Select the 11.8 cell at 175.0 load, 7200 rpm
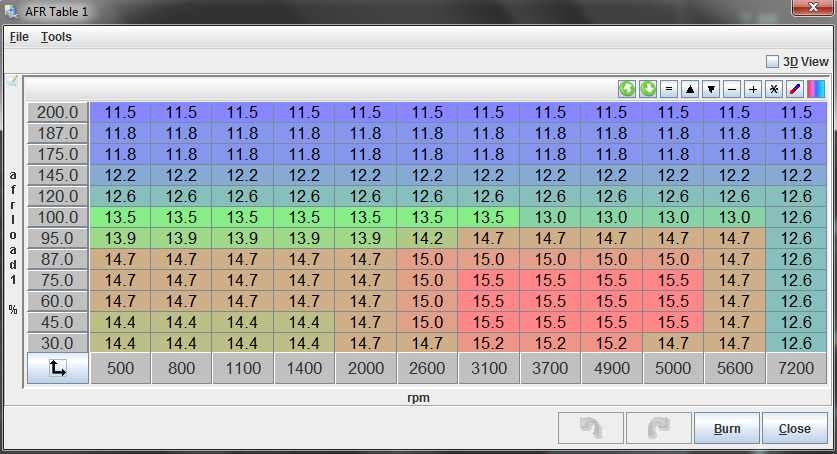The image size is (837, 454). (x=796, y=154)
